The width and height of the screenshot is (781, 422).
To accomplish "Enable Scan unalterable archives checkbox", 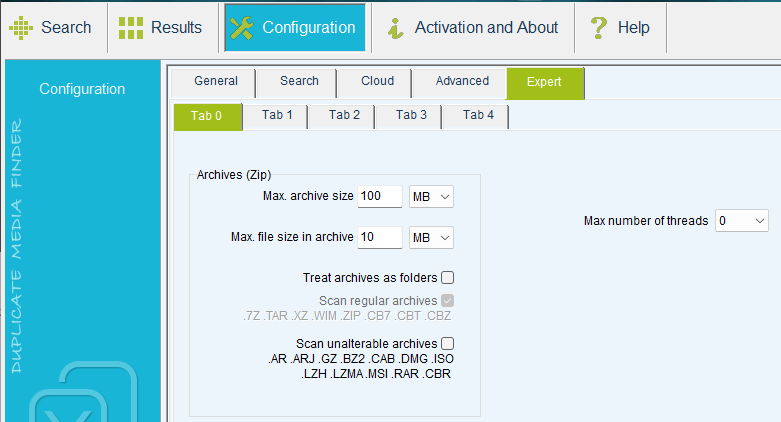I will (447, 343).
